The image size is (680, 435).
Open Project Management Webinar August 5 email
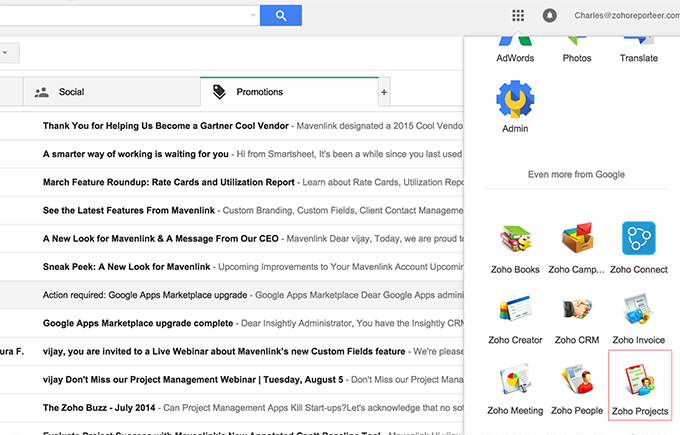point(232,379)
